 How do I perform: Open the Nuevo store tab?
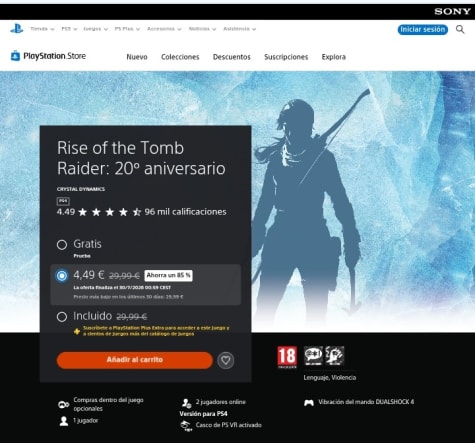137,57
